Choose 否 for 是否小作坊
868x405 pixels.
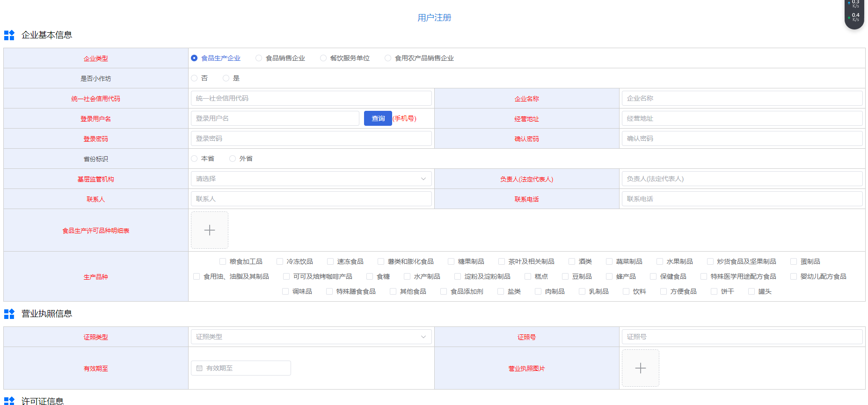click(194, 78)
